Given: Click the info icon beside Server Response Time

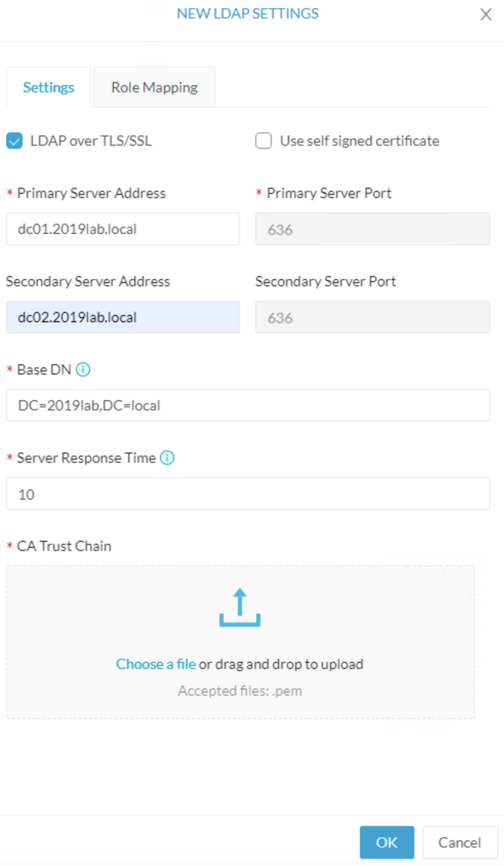Looking at the screenshot, I should [168, 458].
